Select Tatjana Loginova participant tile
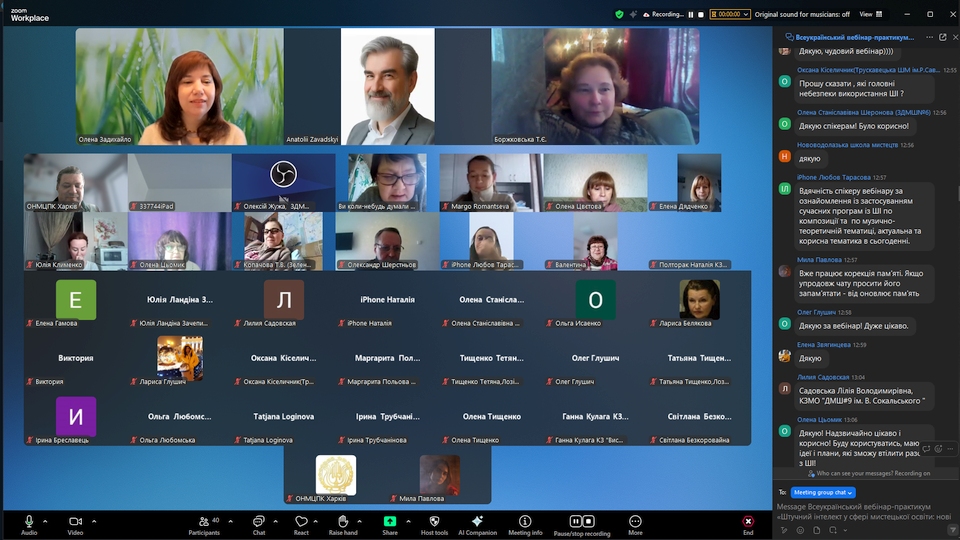This screenshot has height=540, width=960. (x=283, y=416)
